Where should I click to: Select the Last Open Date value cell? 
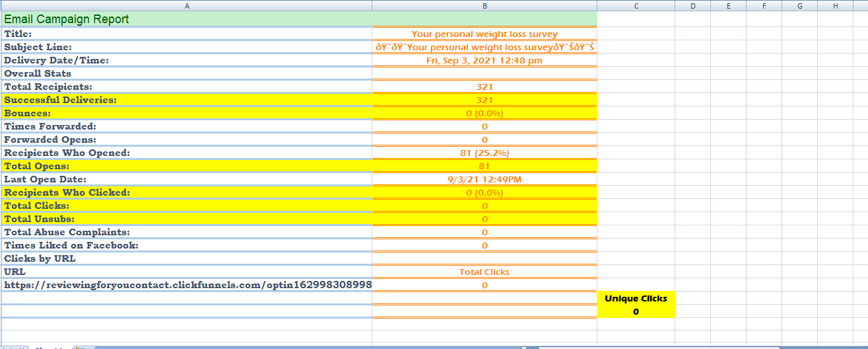484,179
